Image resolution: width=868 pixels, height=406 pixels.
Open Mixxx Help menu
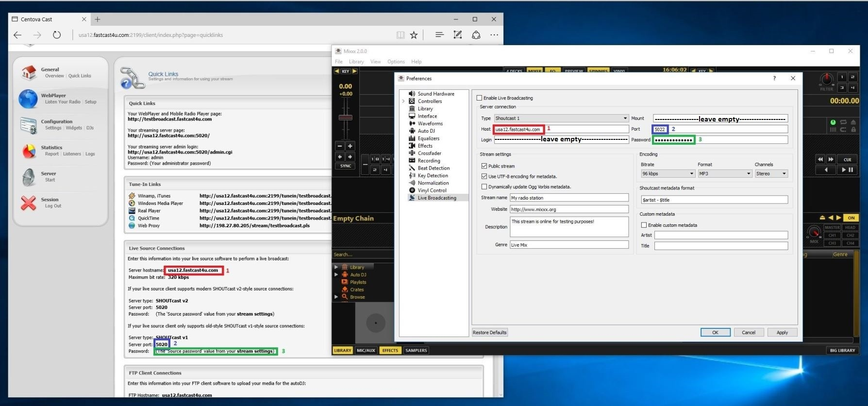coord(416,62)
